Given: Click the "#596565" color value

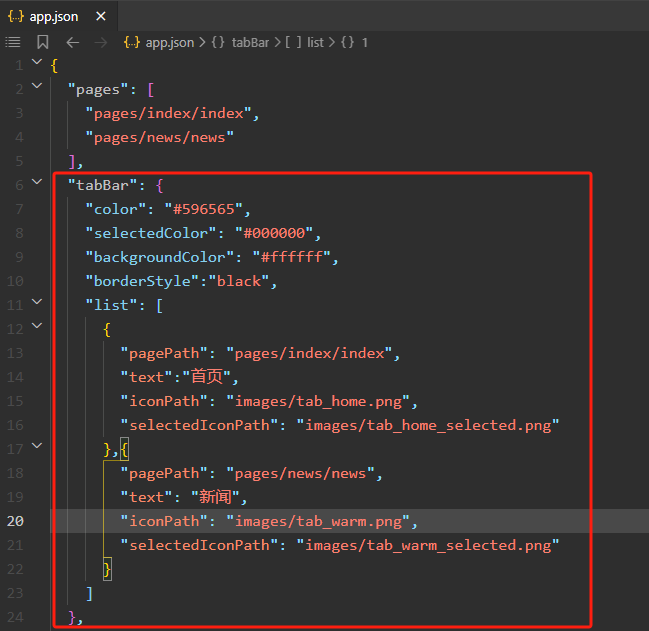Looking at the screenshot, I should tap(204, 209).
